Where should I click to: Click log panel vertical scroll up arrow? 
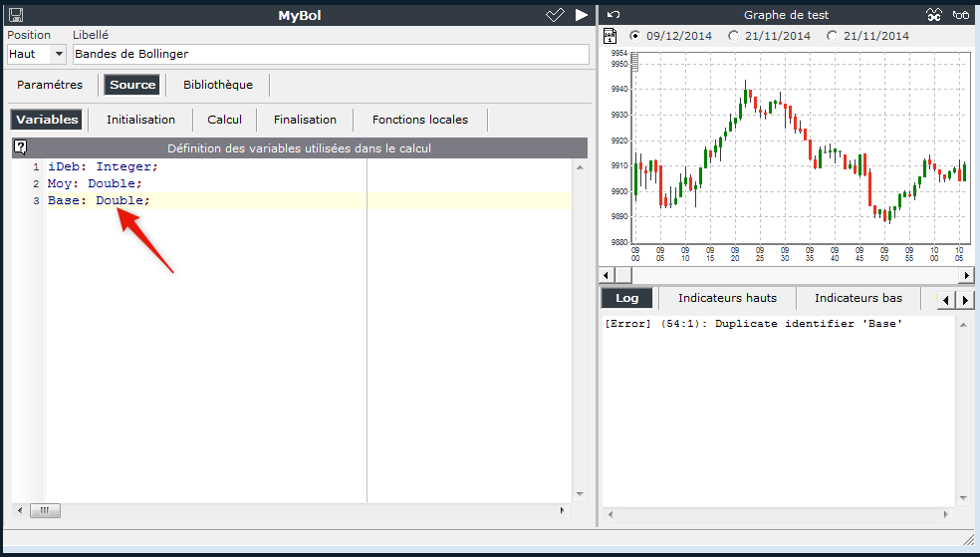click(963, 325)
